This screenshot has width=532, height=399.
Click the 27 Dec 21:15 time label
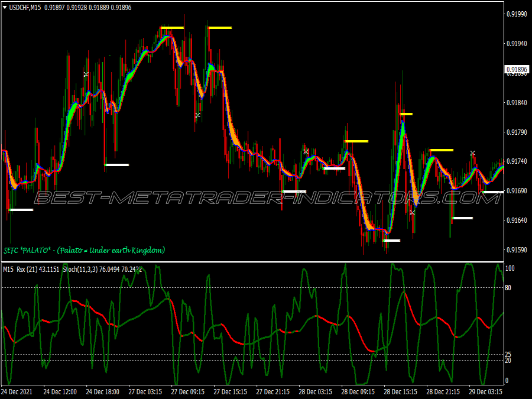coord(273,391)
